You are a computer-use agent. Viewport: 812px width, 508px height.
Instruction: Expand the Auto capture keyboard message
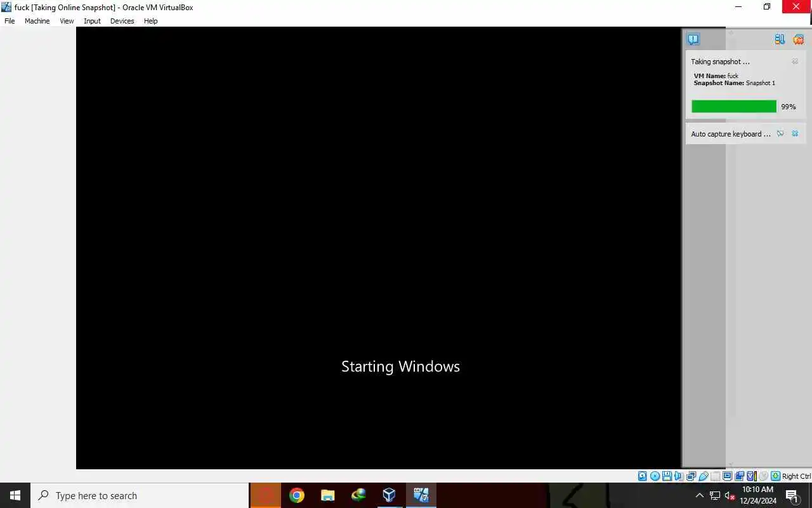[x=731, y=134]
